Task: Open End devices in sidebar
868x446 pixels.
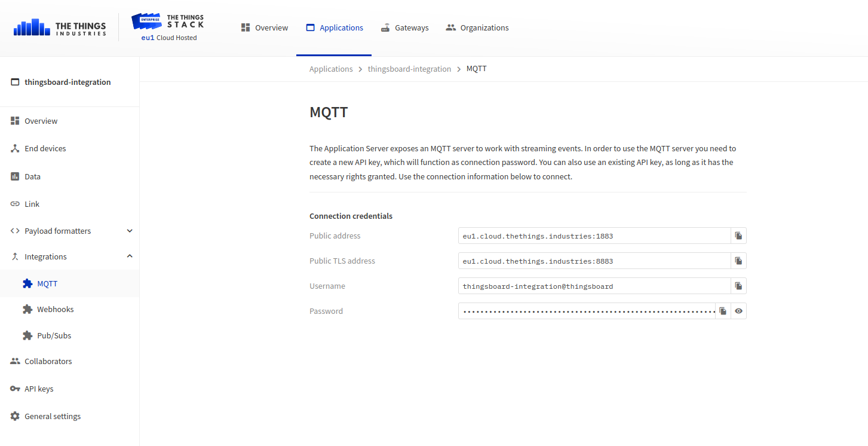Action: click(45, 148)
